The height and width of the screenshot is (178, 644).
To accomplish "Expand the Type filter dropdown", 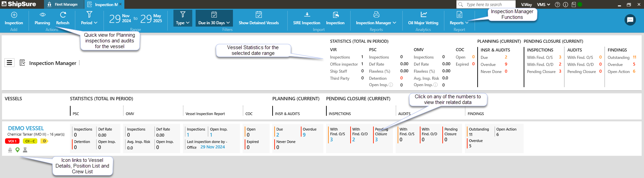I will (x=183, y=18).
